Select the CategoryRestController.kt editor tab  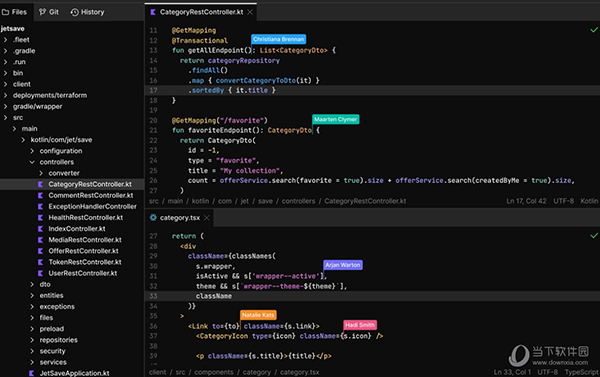201,12
